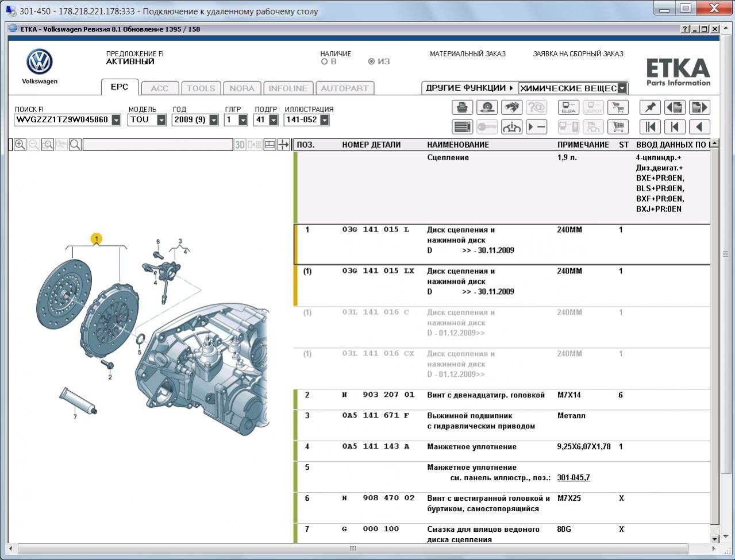
Task: Open the ELSA link button
Action: click(x=569, y=107)
